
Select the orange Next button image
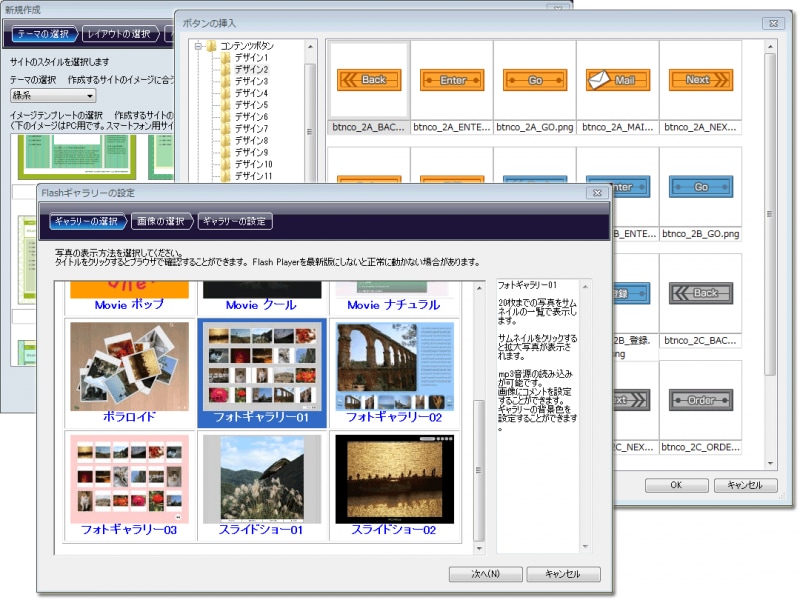pyautogui.click(x=701, y=80)
